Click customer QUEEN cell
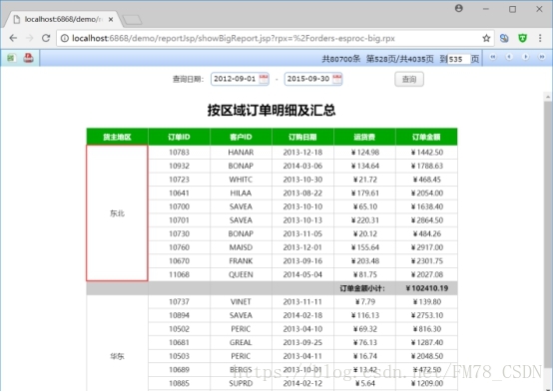This screenshot has width=553, height=392. pos(241,274)
